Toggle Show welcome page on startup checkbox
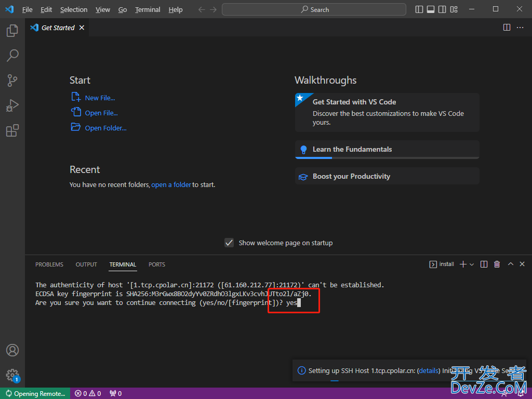Viewport: 532px width, 399px height. [x=229, y=243]
